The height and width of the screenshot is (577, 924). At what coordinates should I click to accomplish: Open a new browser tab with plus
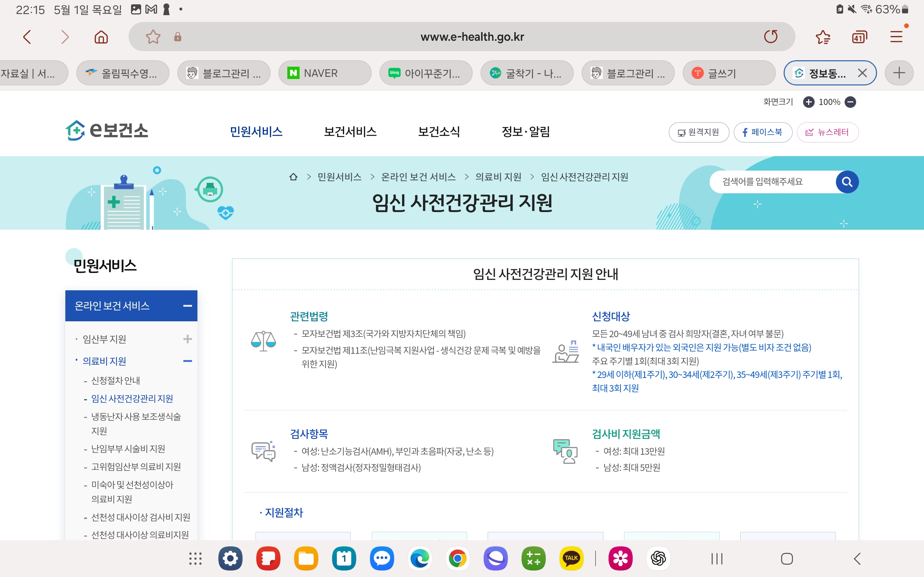[899, 73]
